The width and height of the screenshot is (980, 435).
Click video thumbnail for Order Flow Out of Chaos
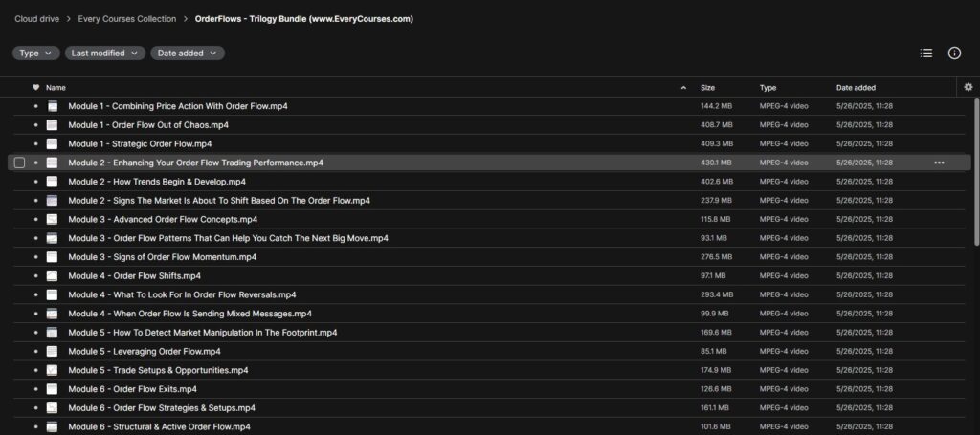point(52,125)
